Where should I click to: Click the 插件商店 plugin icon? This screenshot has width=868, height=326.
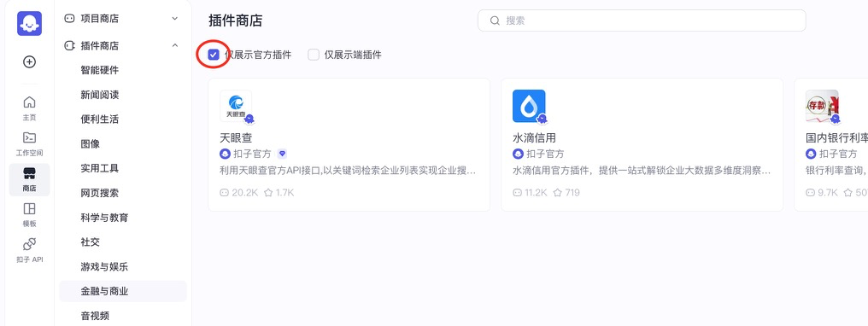(x=70, y=45)
